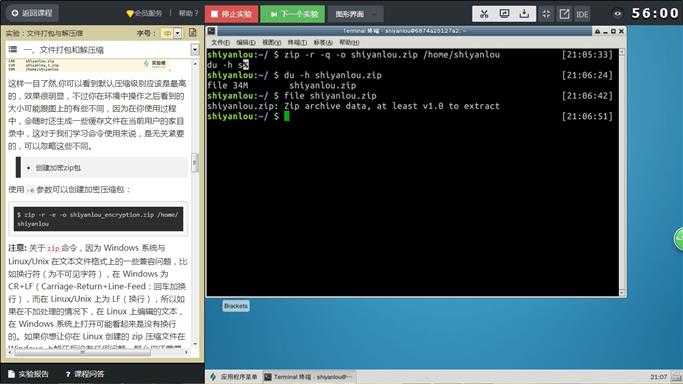Screen dimensions: 683x384
Task: Maximize the terminal window
Action: [x=613, y=31]
